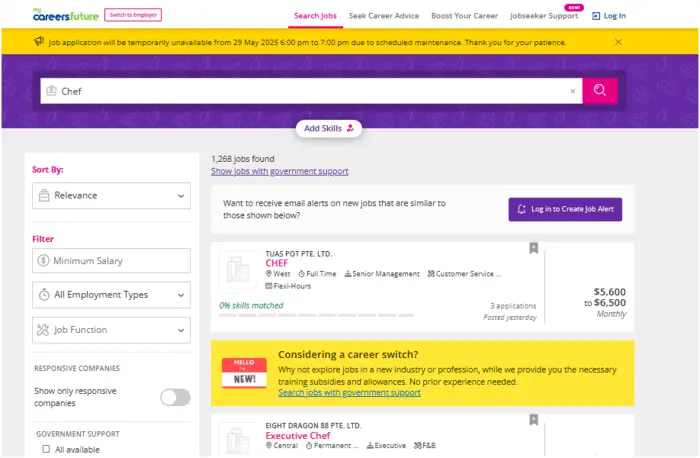
Task: Click the MyCareersFuture logo
Action: [66, 15]
